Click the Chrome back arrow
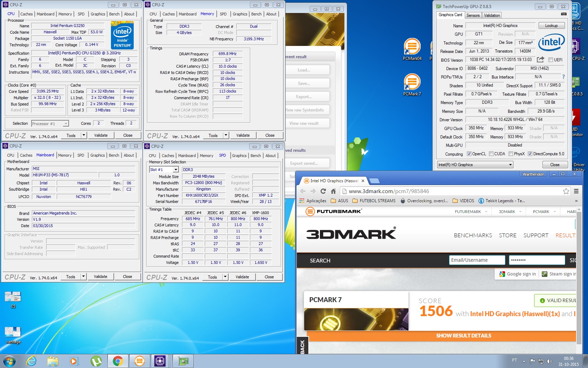Image resolution: width=588 pixels, height=368 pixels. click(303, 191)
